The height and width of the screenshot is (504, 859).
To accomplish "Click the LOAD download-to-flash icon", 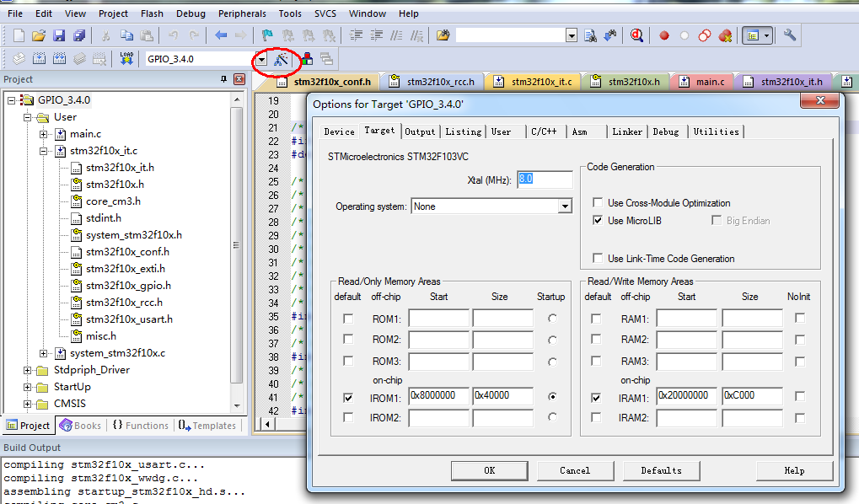I will [x=126, y=59].
